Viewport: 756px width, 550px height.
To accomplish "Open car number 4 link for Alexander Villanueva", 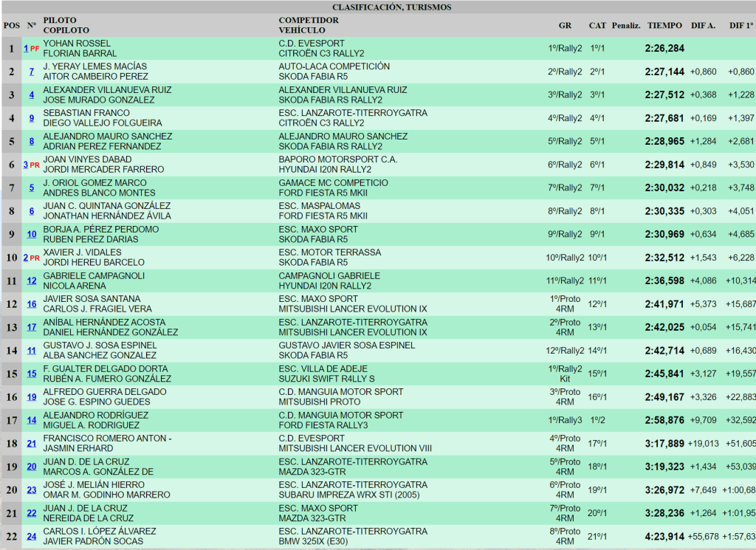I will pyautogui.click(x=32, y=94).
